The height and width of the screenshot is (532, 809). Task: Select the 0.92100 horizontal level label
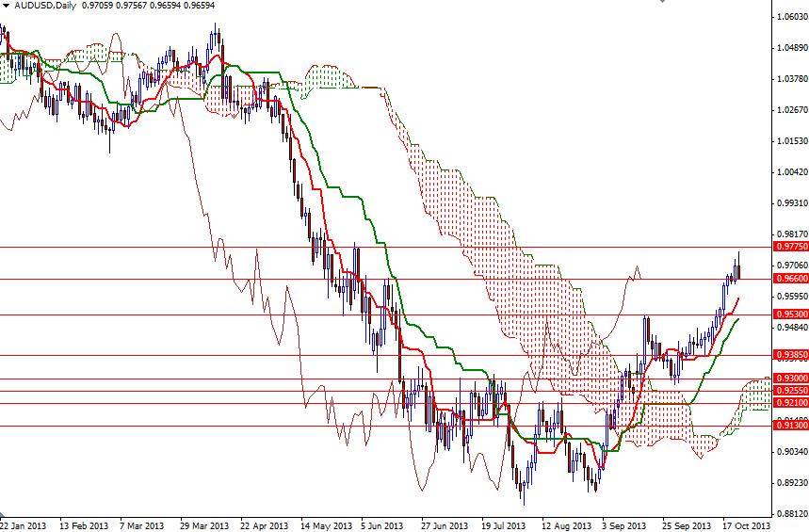click(791, 402)
